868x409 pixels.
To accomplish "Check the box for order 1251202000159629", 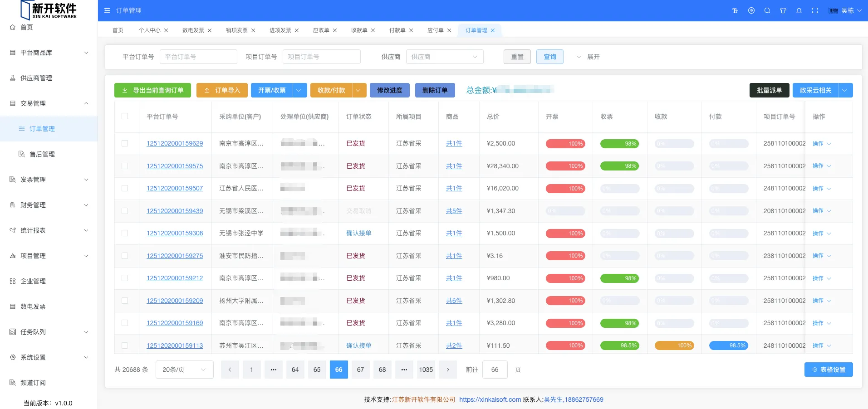I will [x=125, y=143].
